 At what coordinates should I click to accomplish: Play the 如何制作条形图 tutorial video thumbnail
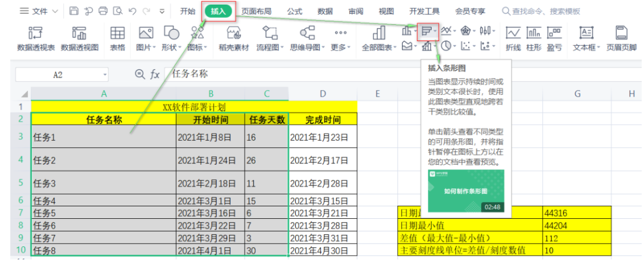466,191
